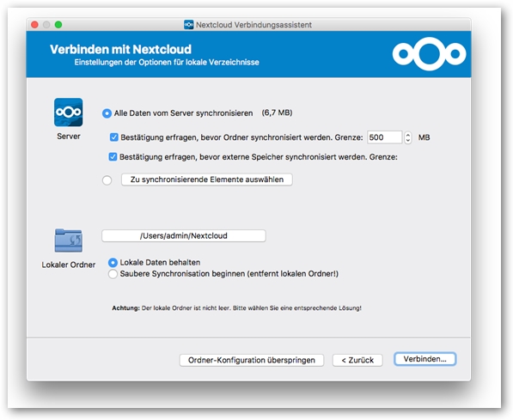
Task: Click the 'Lokaler Ordner' label
Action: 69,265
